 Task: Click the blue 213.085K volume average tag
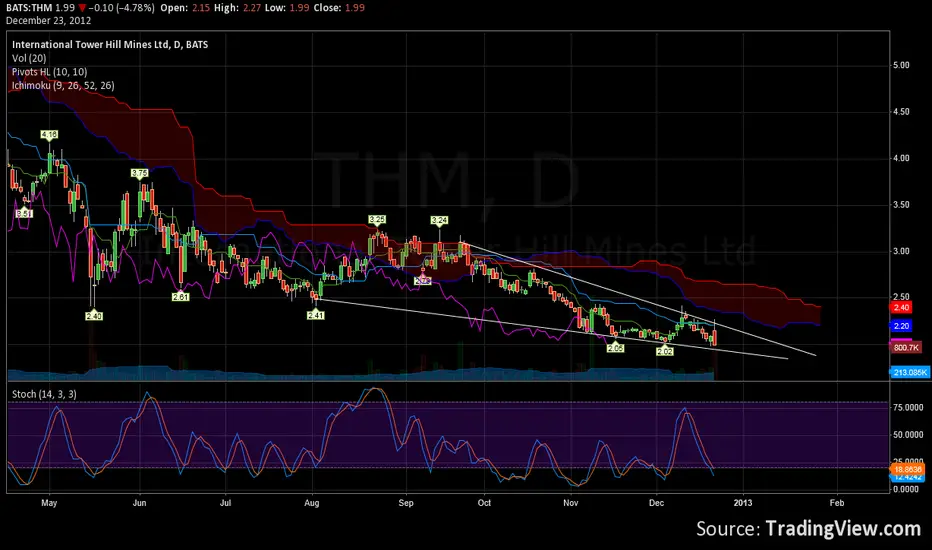[x=909, y=372]
